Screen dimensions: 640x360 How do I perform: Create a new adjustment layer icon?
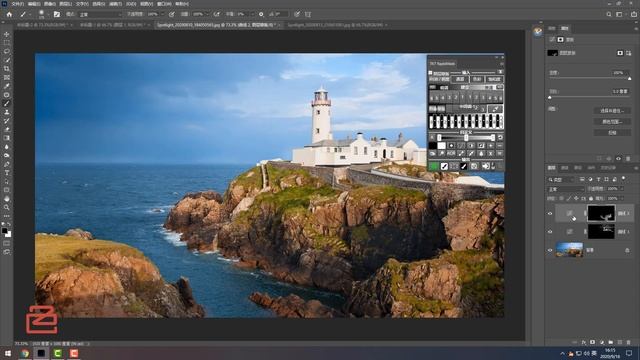tap(602, 342)
